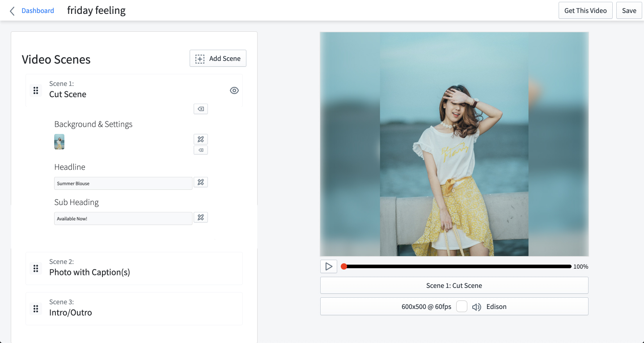Open style editor for the Headline
The height and width of the screenshot is (343, 644).
(x=201, y=182)
